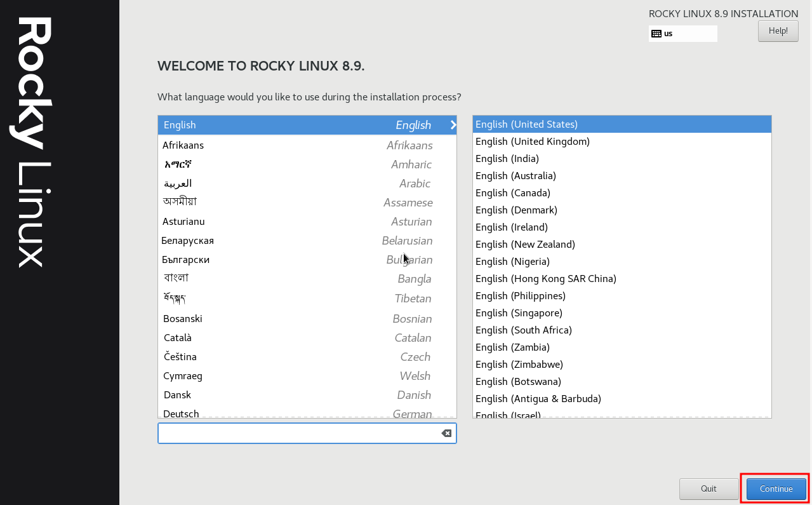Choose English (Denmark) locale

click(622, 210)
